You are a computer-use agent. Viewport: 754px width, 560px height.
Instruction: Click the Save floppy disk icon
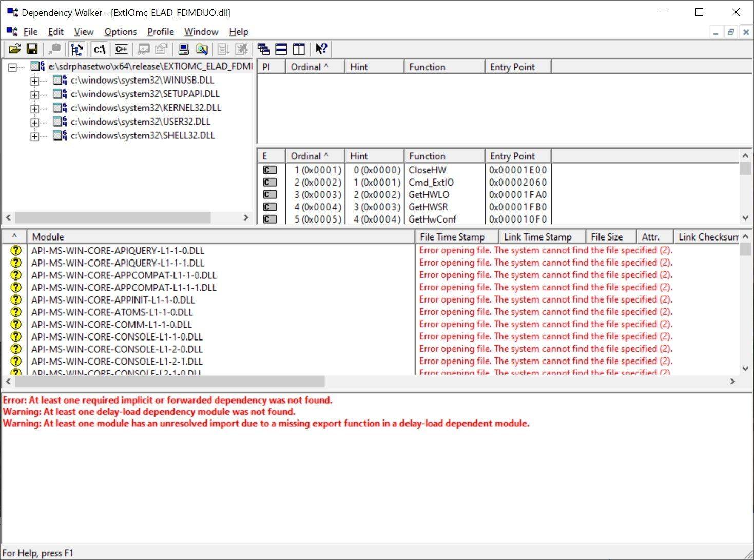coord(32,49)
